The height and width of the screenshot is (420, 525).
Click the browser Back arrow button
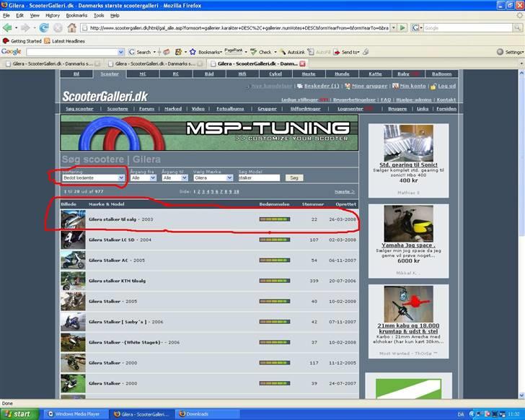click(9, 27)
